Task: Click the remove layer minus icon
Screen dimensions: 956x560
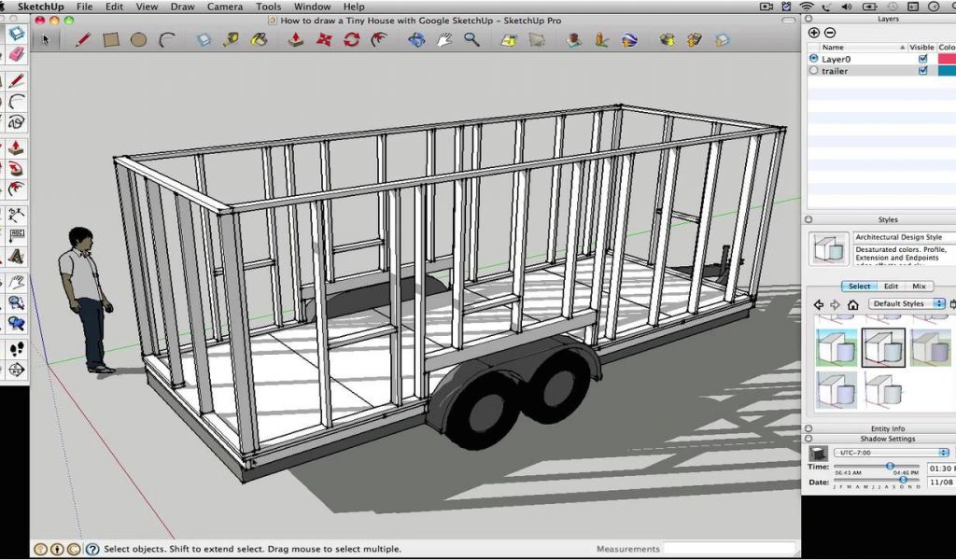Action: (830, 33)
